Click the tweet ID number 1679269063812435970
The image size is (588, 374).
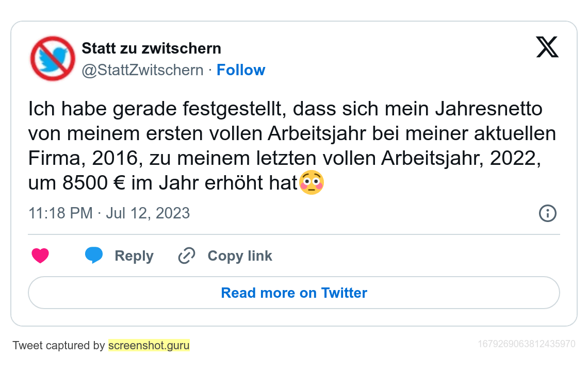pyautogui.click(x=527, y=344)
